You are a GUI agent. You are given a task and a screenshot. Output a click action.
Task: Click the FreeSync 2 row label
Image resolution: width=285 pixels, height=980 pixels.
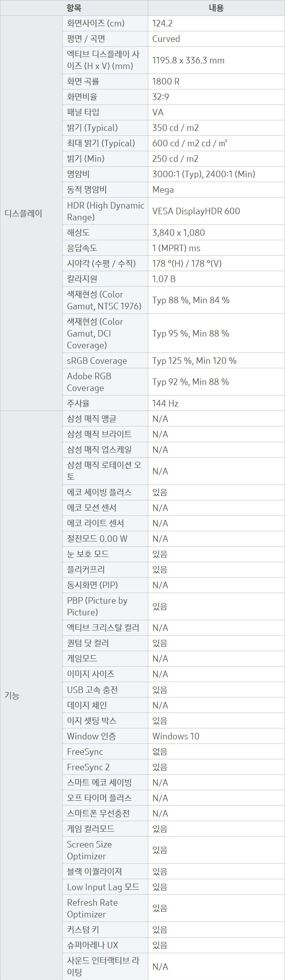88,767
